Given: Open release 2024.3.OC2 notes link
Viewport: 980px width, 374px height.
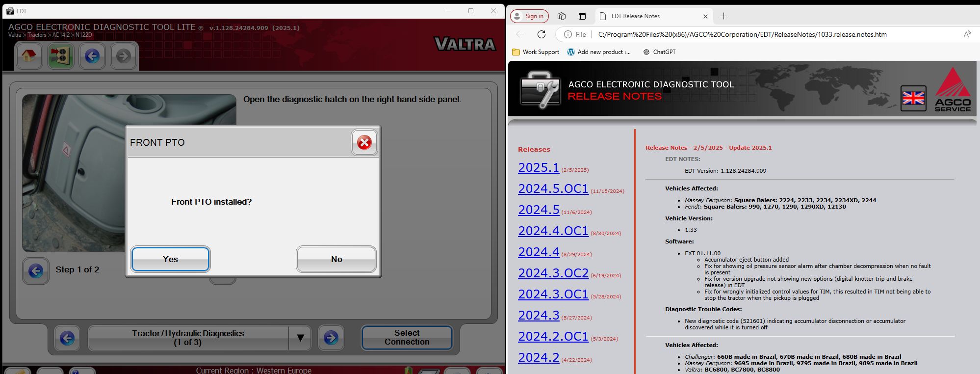Looking at the screenshot, I should [553, 273].
